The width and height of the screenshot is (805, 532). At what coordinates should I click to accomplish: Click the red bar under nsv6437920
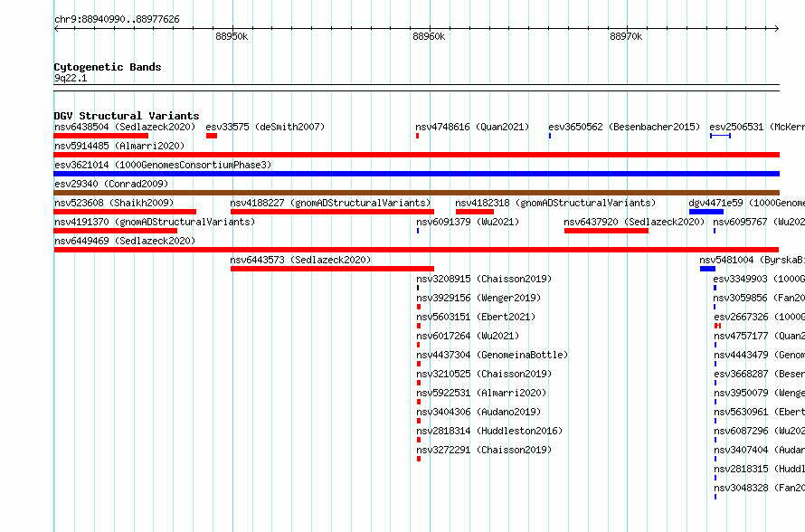click(x=606, y=231)
